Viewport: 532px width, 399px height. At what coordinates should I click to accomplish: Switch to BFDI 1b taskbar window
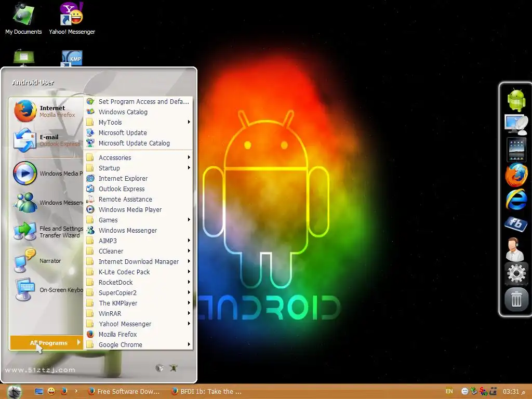pyautogui.click(x=207, y=392)
